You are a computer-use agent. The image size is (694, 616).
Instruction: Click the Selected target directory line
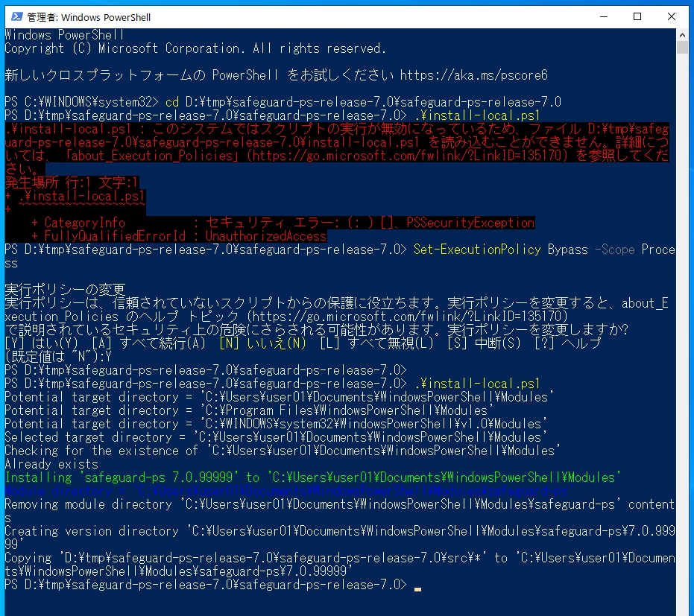(276, 437)
